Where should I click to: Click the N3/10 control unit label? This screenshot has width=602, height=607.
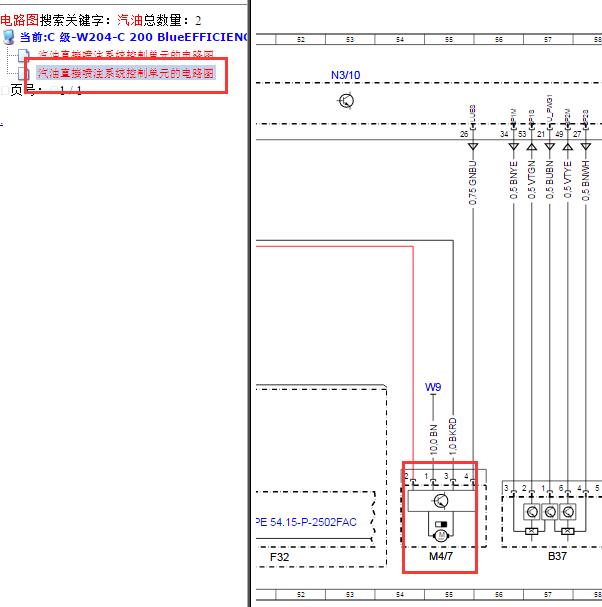[x=345, y=75]
